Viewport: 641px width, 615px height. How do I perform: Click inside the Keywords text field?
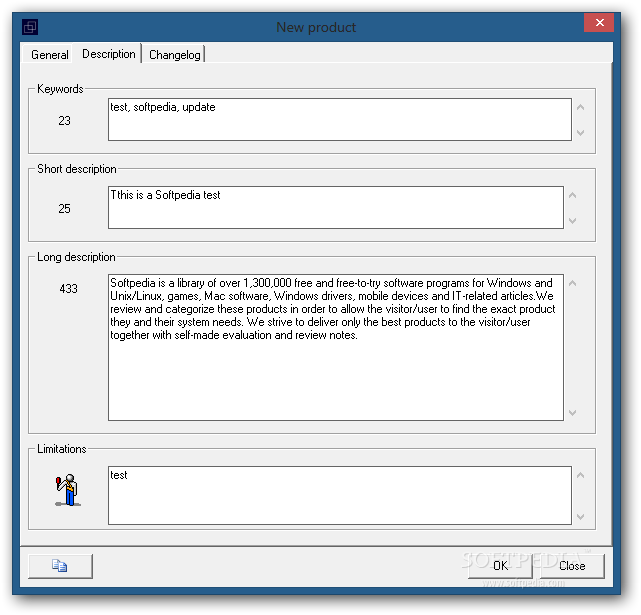(x=340, y=119)
